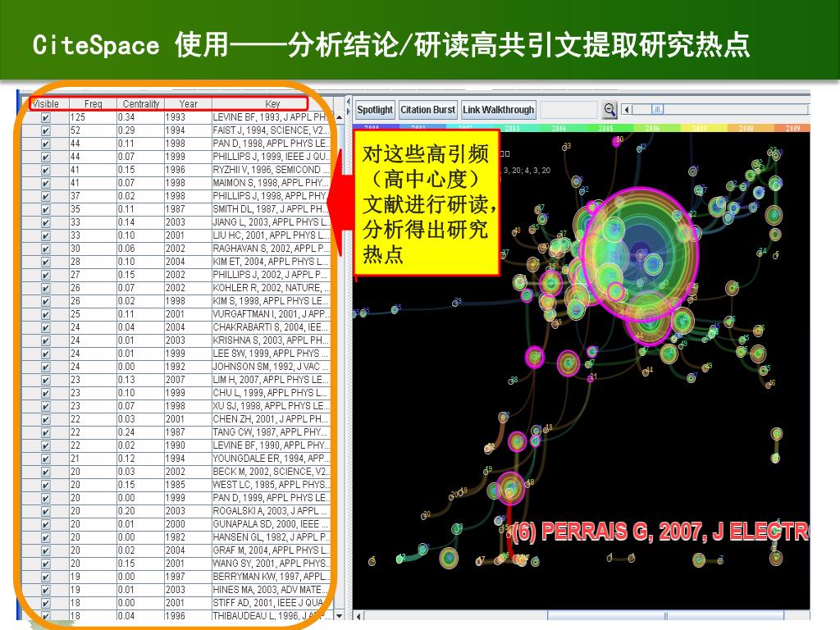Toggle visibility for PAN D, 1998 row
The height and width of the screenshot is (630, 840).
coord(46,144)
